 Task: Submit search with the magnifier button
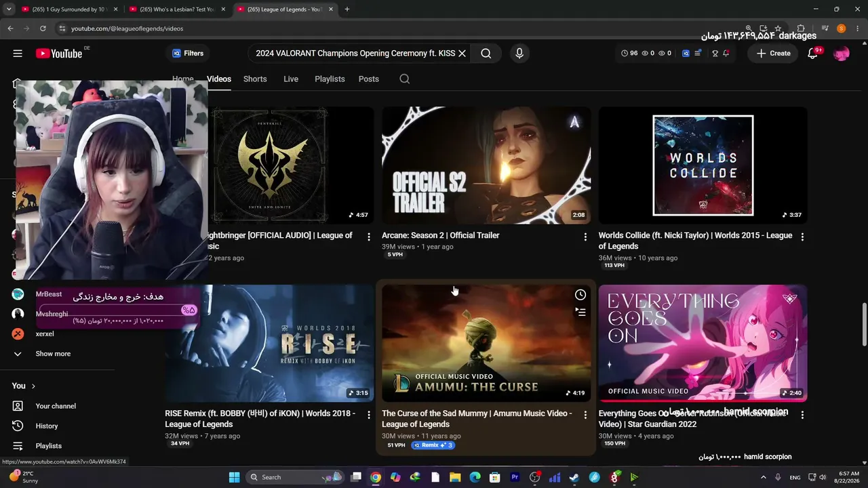click(x=486, y=54)
